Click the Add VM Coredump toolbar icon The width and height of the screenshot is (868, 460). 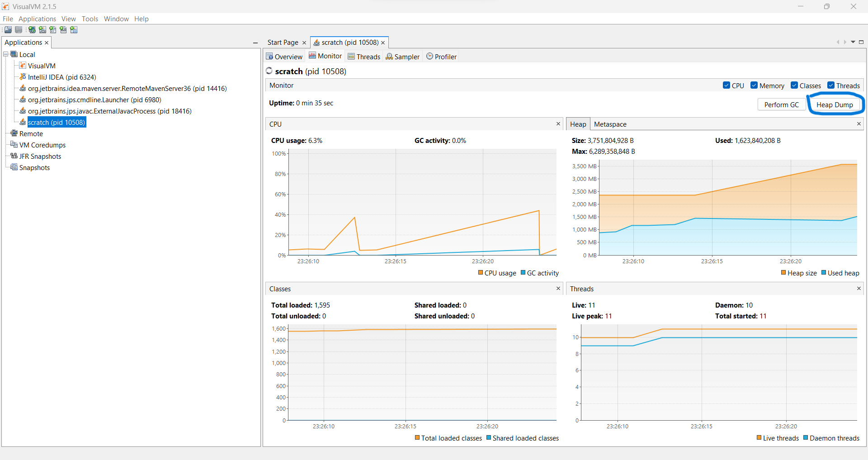point(53,30)
